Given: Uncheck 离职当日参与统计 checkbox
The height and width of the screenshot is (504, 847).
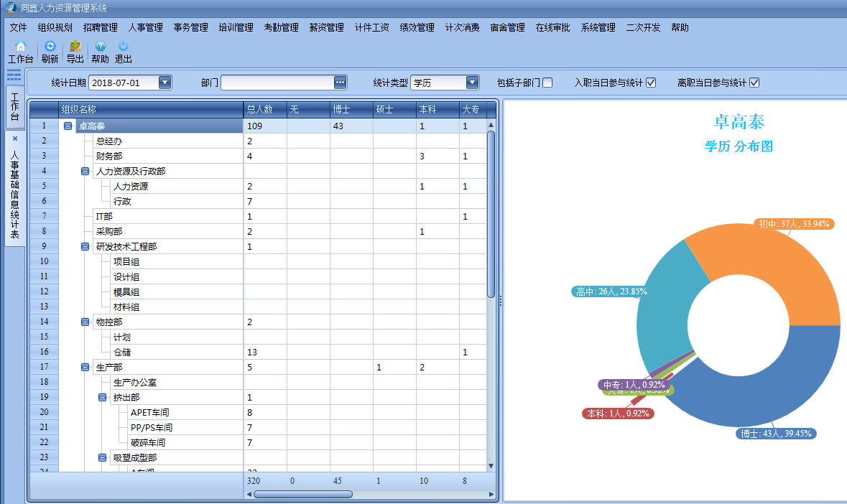Looking at the screenshot, I should pos(754,83).
